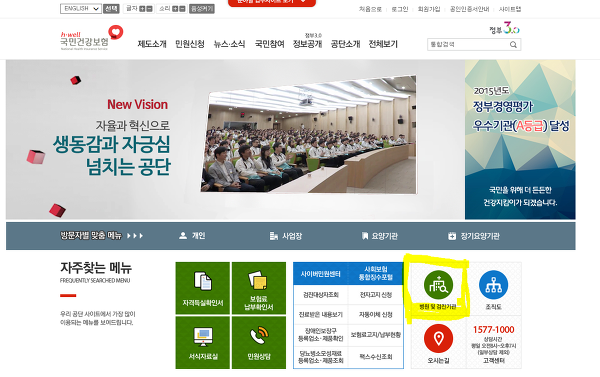Open the 보험료 납부확인서 note tile
Viewport: 600px width, 377px height.
[259, 288]
